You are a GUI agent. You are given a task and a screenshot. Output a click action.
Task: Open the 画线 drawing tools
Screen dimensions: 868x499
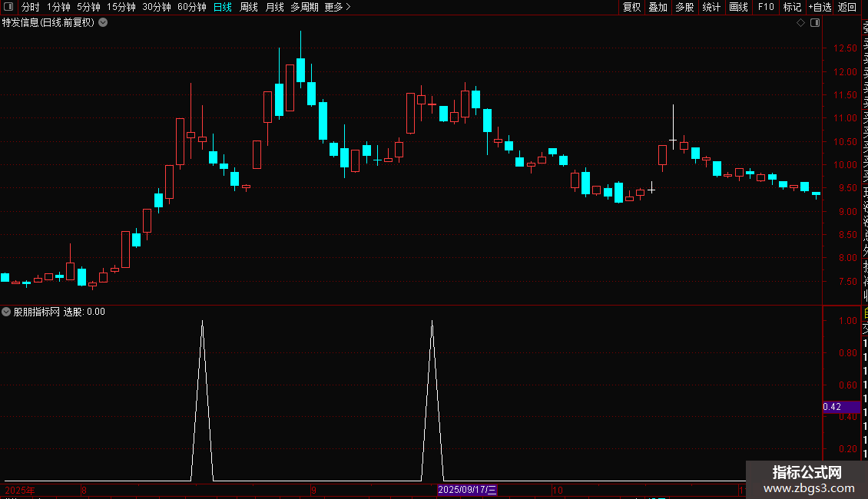click(738, 7)
